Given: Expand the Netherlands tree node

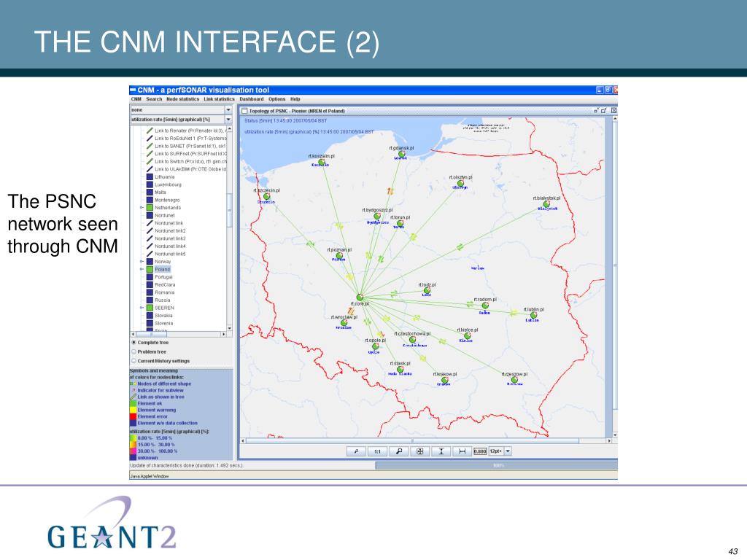Looking at the screenshot, I should pos(142,208).
